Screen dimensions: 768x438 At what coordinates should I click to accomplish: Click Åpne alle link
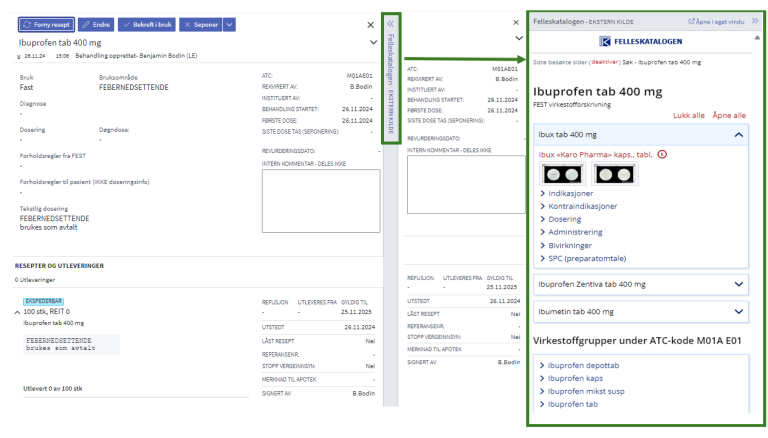coord(729,116)
